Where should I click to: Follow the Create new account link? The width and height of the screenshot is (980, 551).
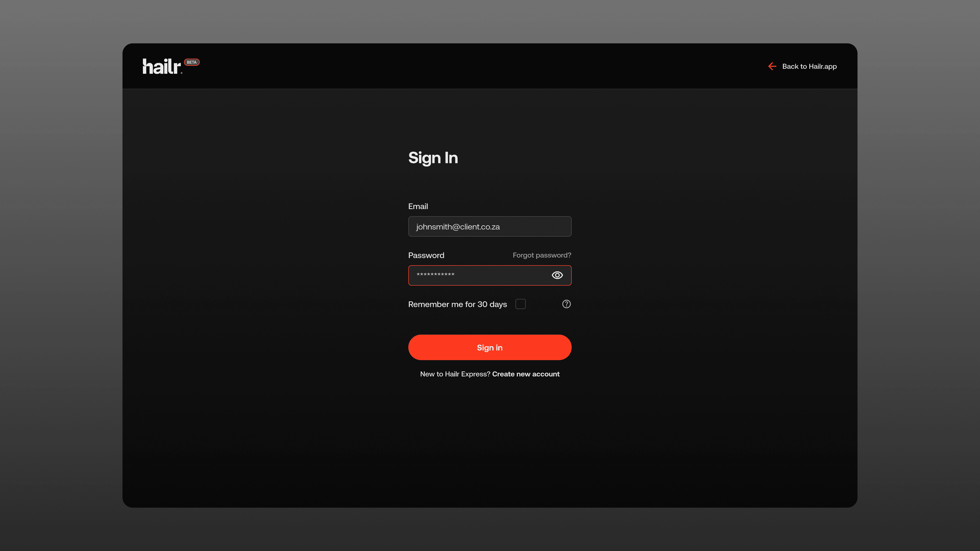(526, 374)
